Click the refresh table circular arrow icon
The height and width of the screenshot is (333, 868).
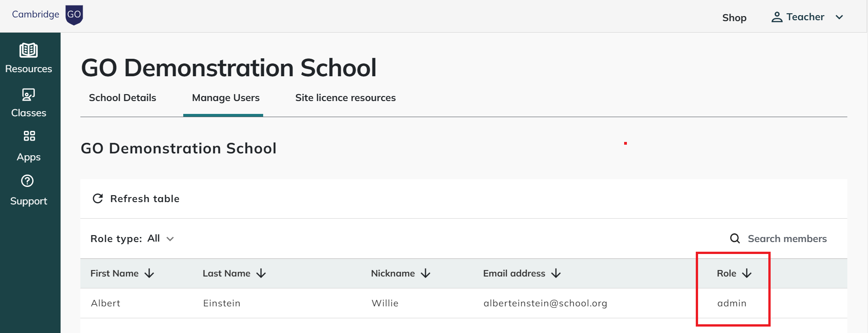point(98,198)
